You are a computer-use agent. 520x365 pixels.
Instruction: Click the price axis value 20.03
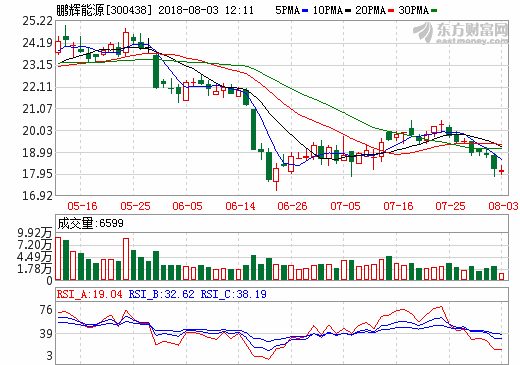click(37, 131)
